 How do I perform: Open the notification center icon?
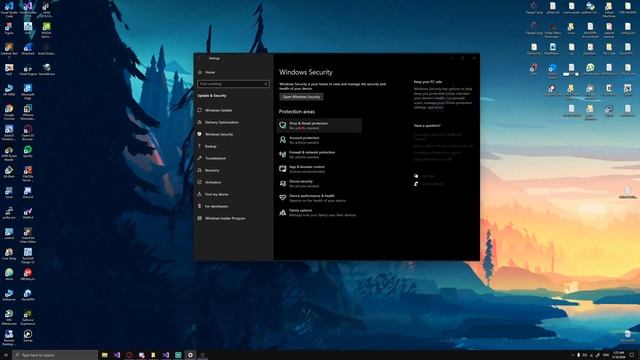pyautogui.click(x=632, y=355)
